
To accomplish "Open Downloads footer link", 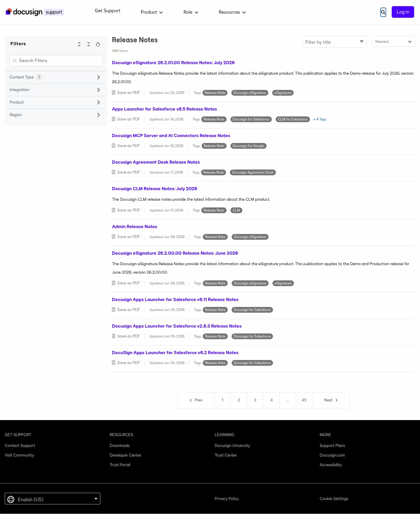I will pos(120,446).
